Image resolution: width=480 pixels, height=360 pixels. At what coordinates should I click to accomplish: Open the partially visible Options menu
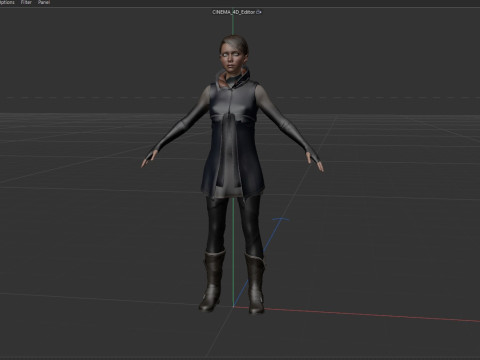[7, 2]
